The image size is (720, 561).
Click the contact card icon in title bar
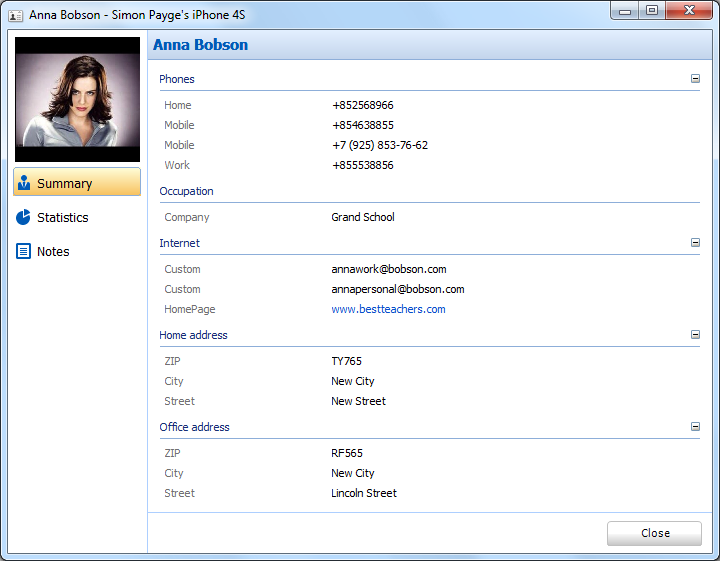tap(16, 16)
